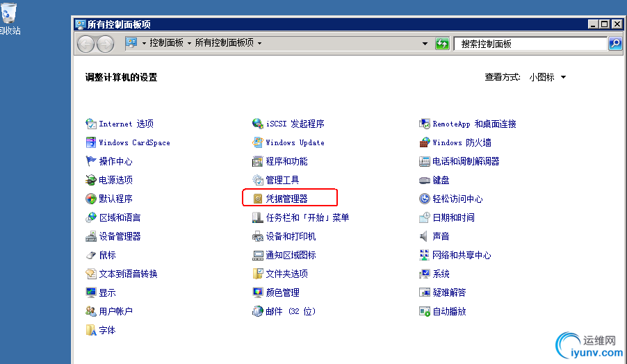Click the 控制面板 breadcrumb segment
Image resolution: width=627 pixels, height=364 pixels.
(x=166, y=43)
